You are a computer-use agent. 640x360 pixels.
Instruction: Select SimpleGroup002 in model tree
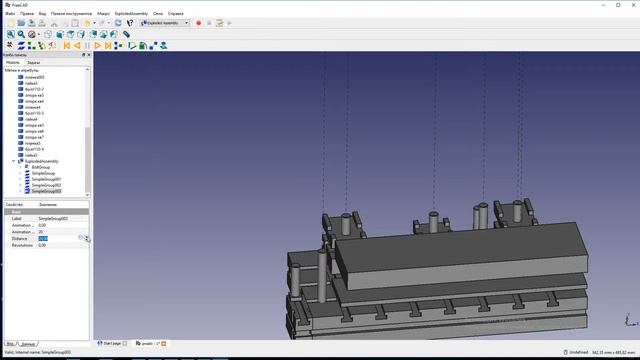46,185
